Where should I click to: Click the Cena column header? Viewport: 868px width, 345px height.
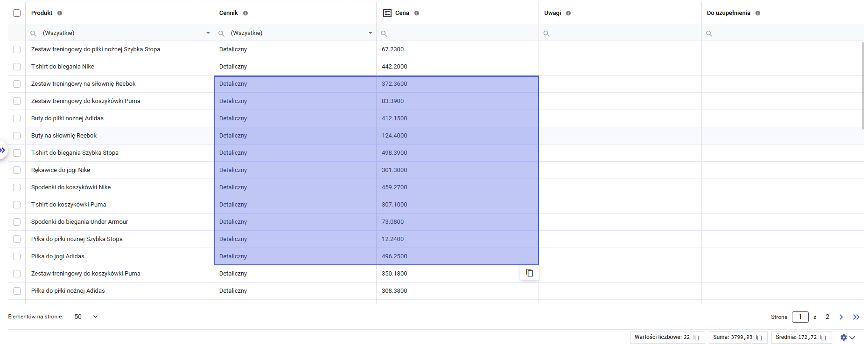(402, 13)
